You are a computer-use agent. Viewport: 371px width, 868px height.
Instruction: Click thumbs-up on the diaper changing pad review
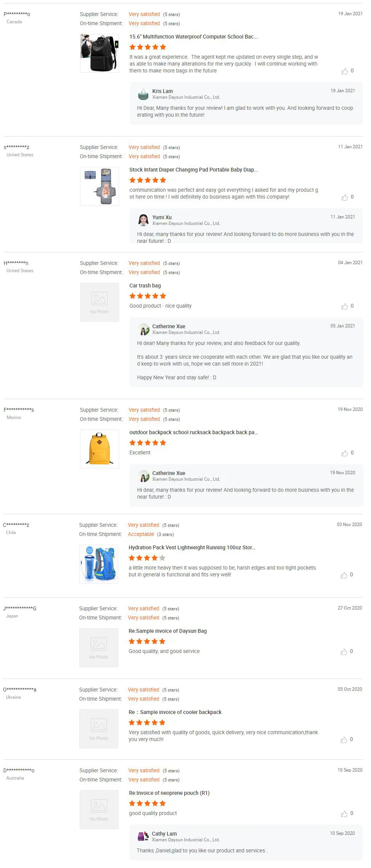pos(345,197)
